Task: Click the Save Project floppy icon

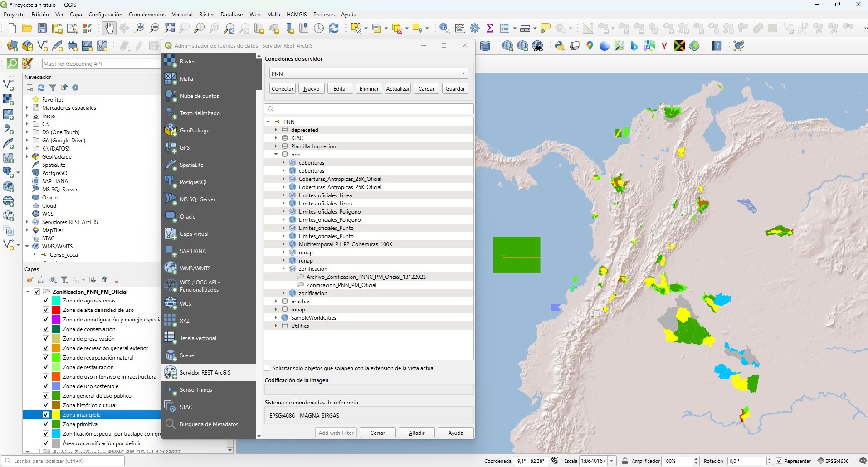Action: tap(42, 28)
